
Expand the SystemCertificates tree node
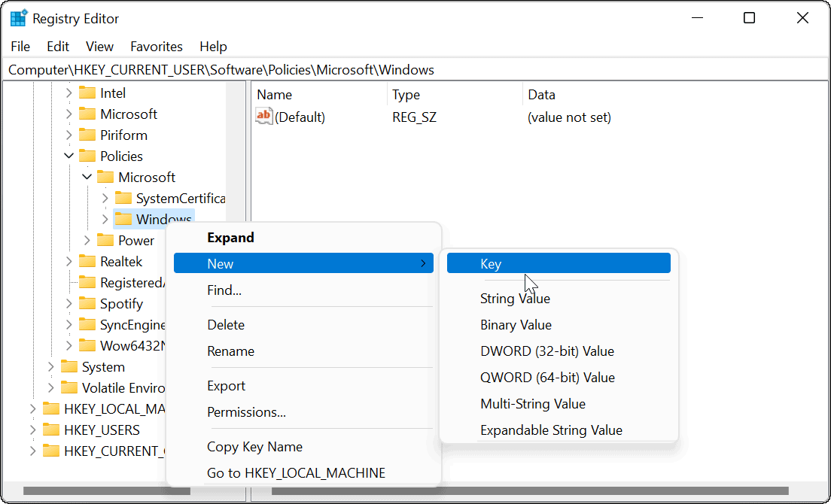click(105, 198)
